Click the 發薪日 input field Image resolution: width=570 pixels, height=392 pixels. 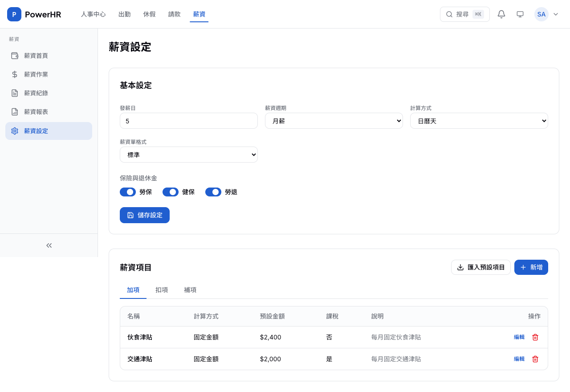pyautogui.click(x=188, y=121)
